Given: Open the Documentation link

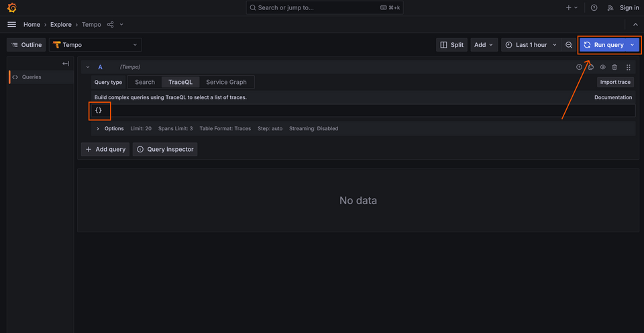Looking at the screenshot, I should click(613, 97).
